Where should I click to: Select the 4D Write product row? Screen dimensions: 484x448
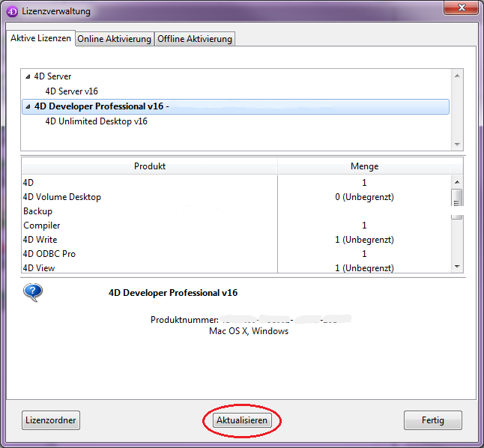coord(236,240)
